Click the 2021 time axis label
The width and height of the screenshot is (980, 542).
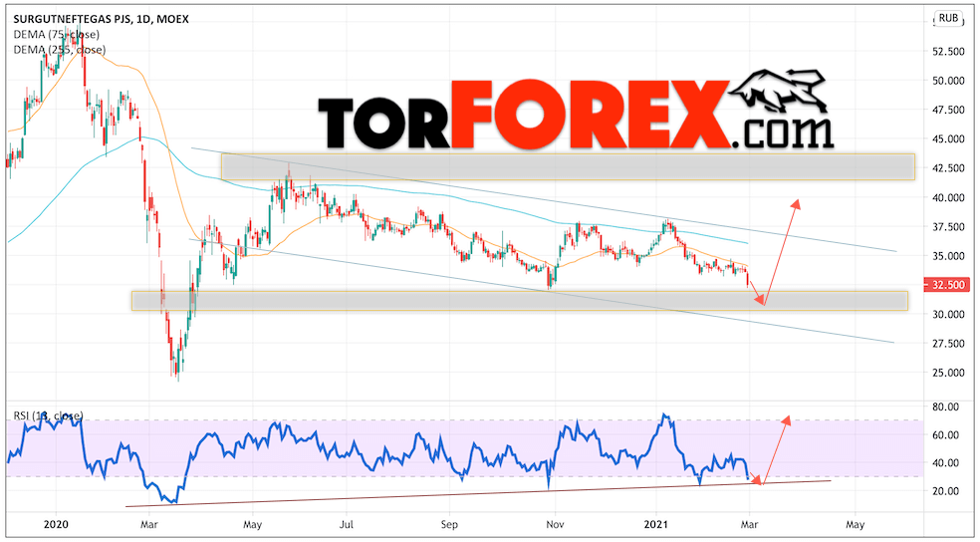coord(656,525)
